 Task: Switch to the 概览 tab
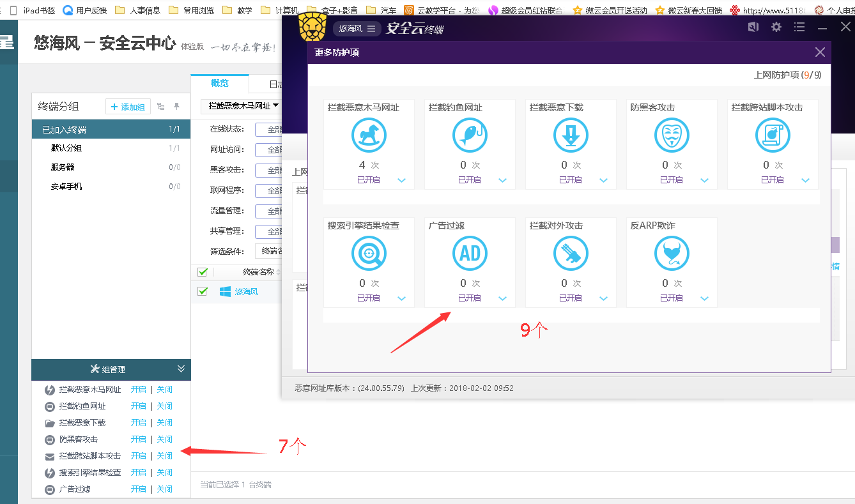(220, 84)
